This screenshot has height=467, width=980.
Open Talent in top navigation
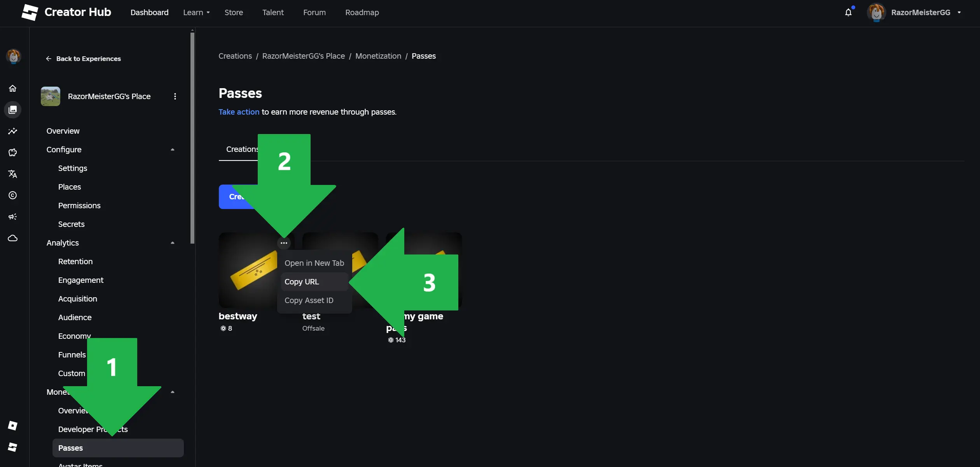(273, 12)
